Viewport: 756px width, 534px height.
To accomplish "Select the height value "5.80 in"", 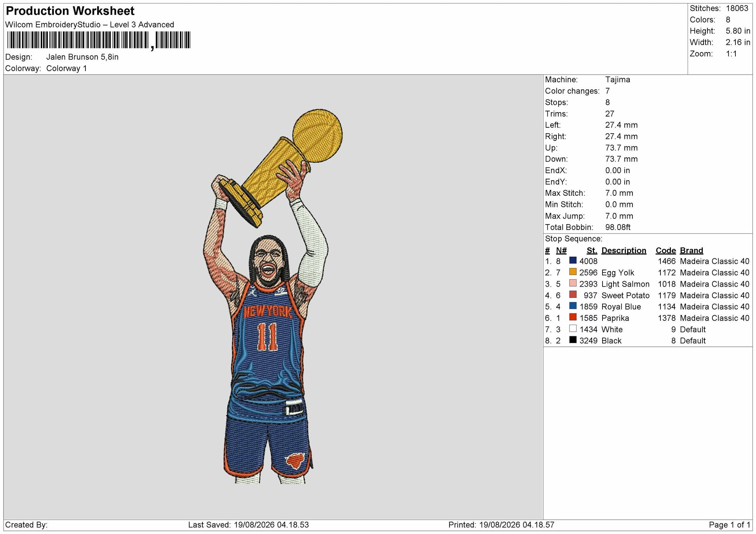I will click(738, 31).
